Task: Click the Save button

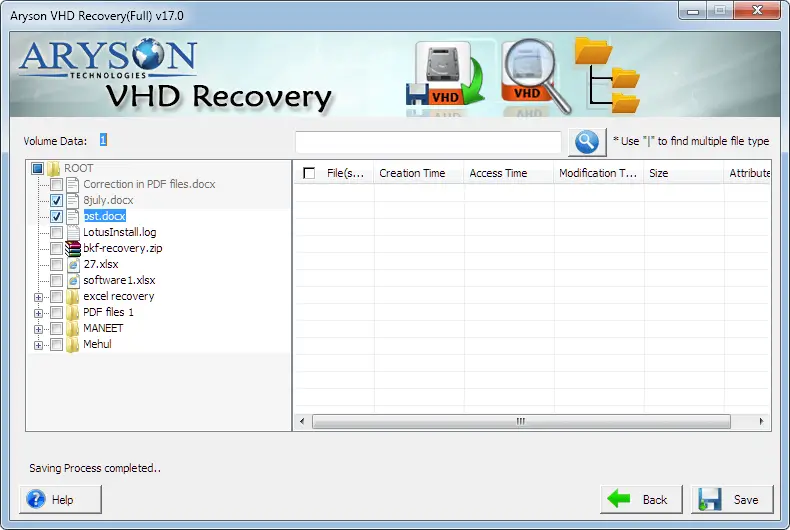Action: click(x=732, y=499)
